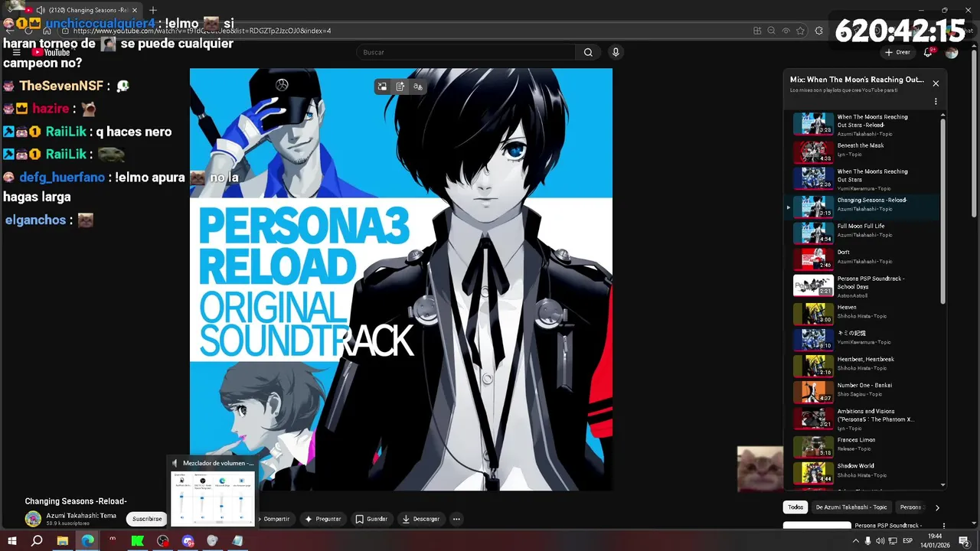The height and width of the screenshot is (551, 980).
Task: Click the zoom out magnifier in address bar
Action: tap(771, 31)
